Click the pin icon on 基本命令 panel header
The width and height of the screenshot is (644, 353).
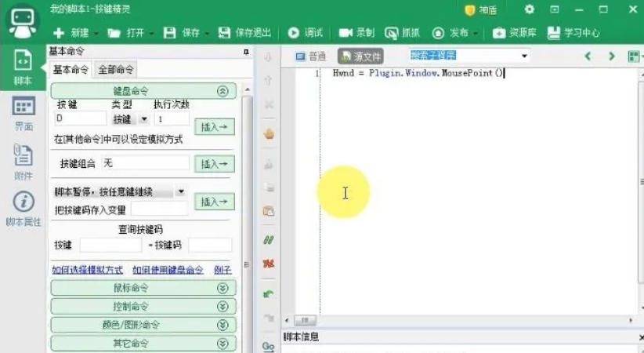[246, 52]
